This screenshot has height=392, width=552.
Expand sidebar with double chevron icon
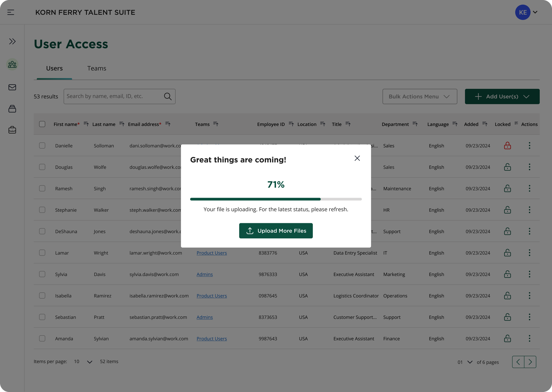coord(12,41)
